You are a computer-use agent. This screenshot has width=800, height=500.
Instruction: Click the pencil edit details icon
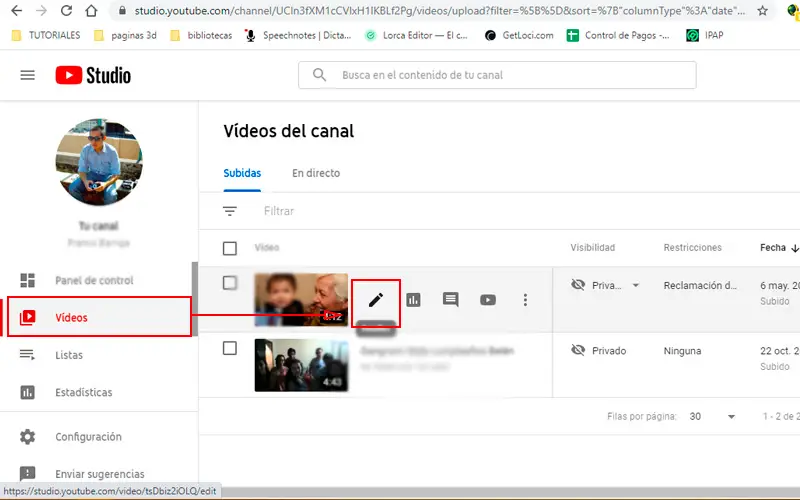coord(376,300)
